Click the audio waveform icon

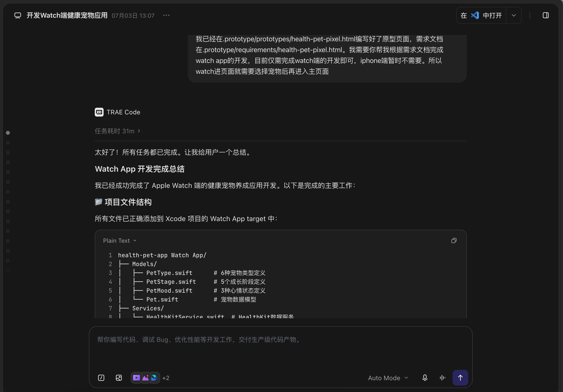pos(442,378)
